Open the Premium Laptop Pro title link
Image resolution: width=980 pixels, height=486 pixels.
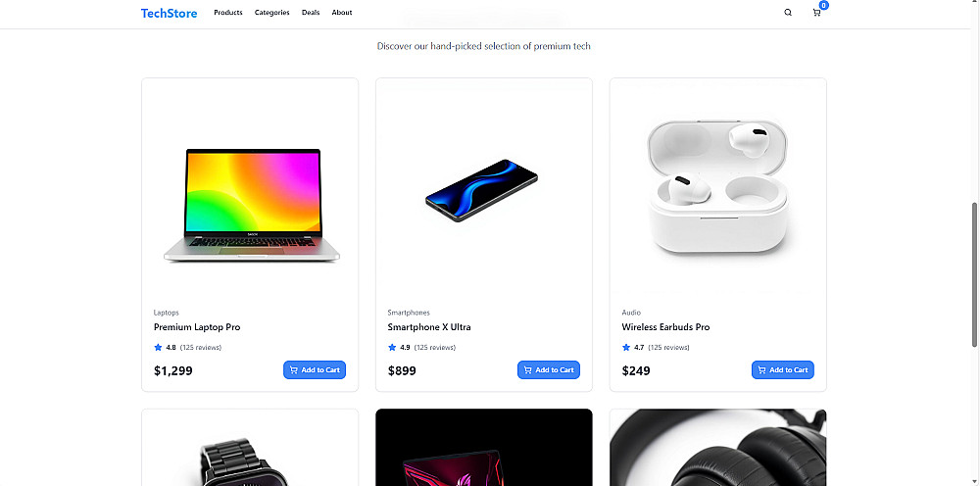coord(197,327)
